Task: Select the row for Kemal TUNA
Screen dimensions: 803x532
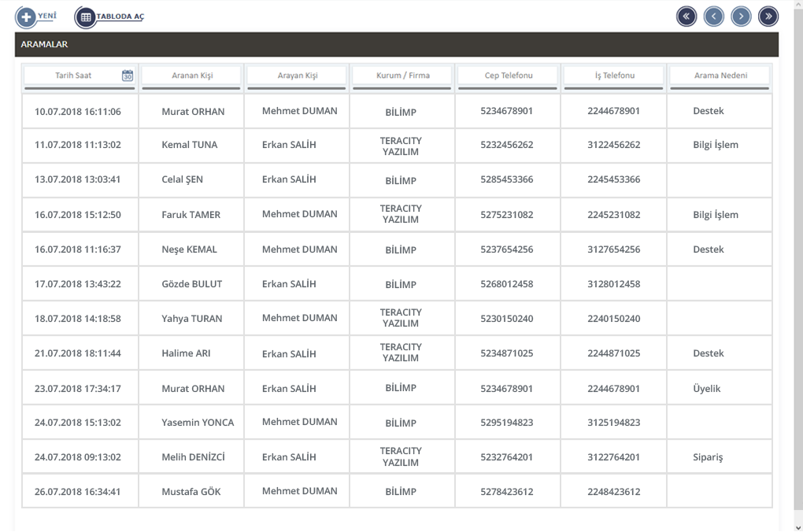Action: point(190,145)
